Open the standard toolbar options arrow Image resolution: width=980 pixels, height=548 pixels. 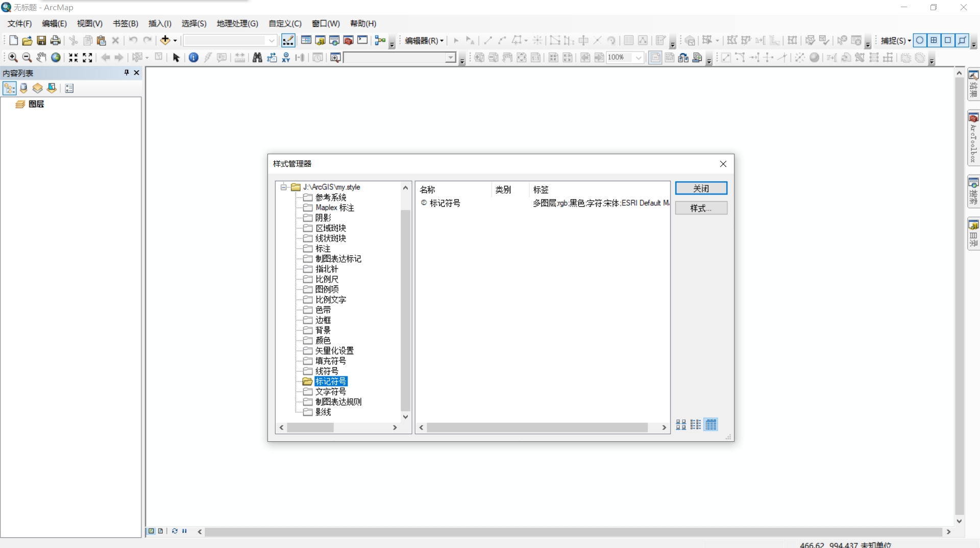pos(392,44)
